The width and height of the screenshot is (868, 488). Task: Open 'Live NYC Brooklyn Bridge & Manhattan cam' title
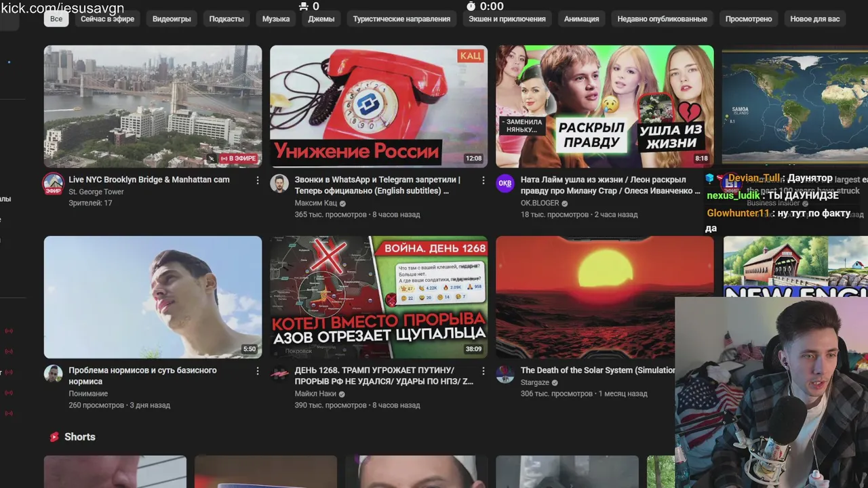click(x=149, y=180)
